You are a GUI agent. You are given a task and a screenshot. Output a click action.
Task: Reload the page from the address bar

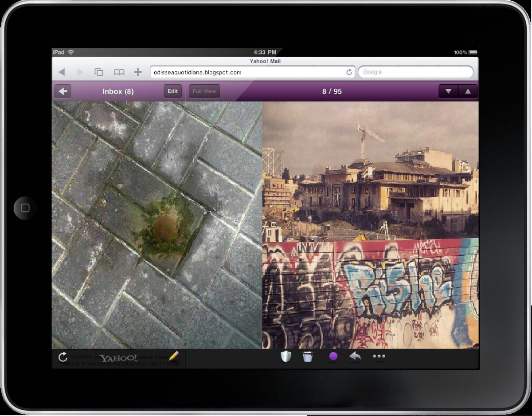click(349, 72)
